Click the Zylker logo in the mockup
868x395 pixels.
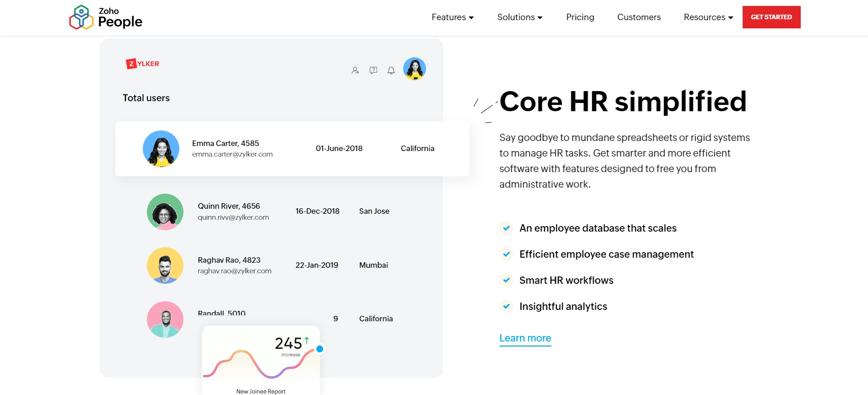click(143, 64)
